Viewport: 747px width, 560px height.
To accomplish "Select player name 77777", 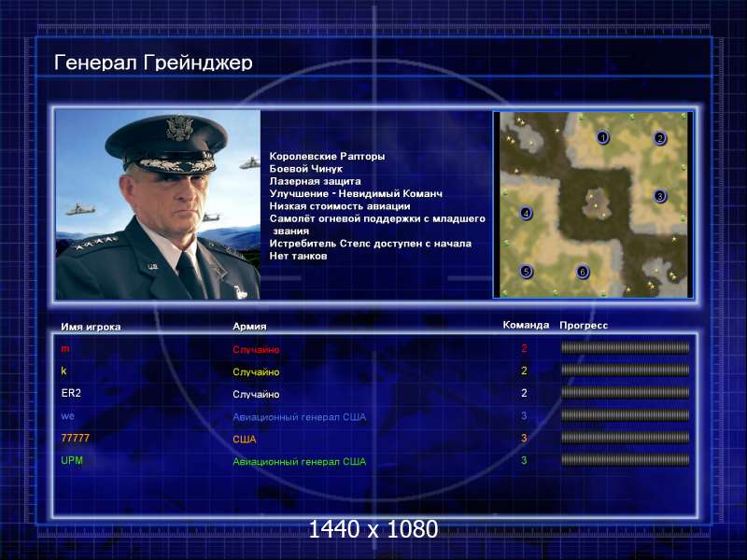I will (x=76, y=438).
